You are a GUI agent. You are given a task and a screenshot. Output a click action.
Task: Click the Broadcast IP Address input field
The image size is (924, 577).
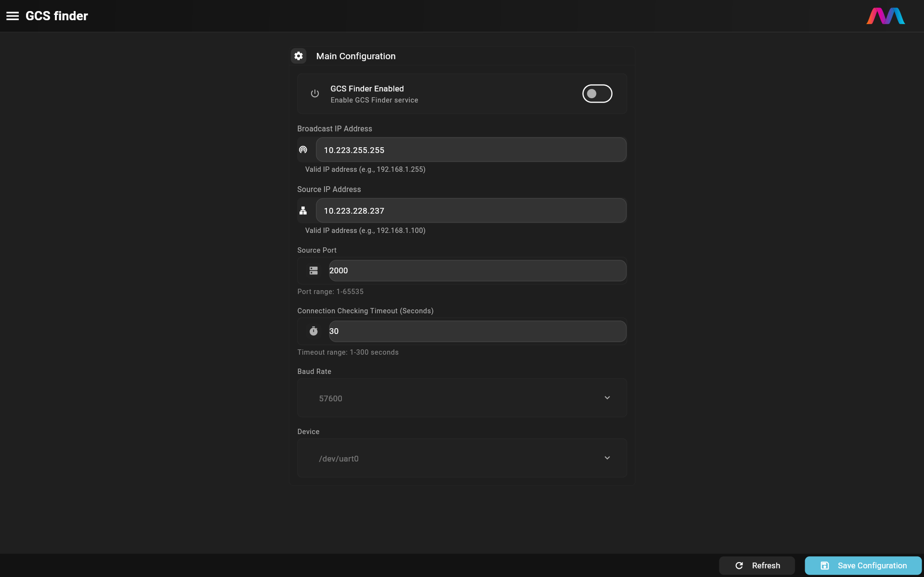click(x=470, y=150)
